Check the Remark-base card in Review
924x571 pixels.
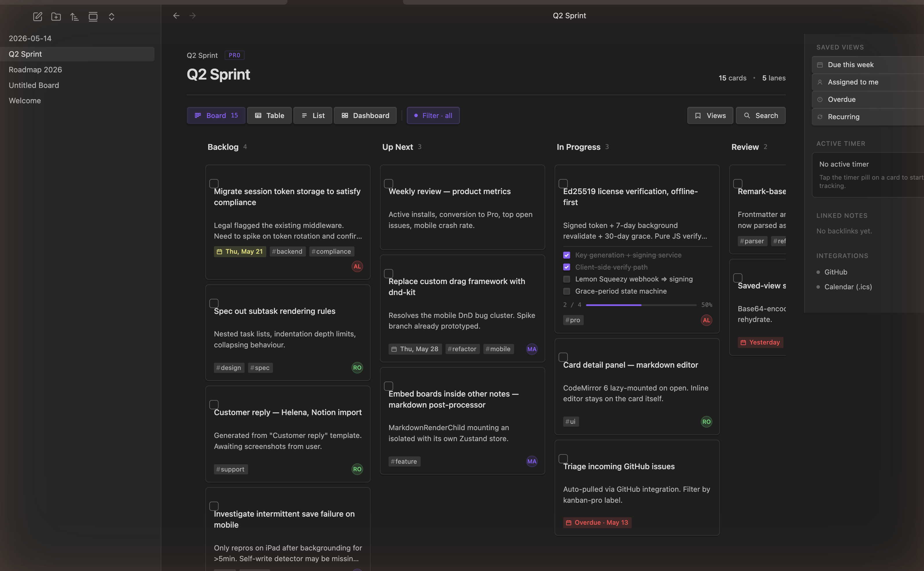(x=738, y=183)
